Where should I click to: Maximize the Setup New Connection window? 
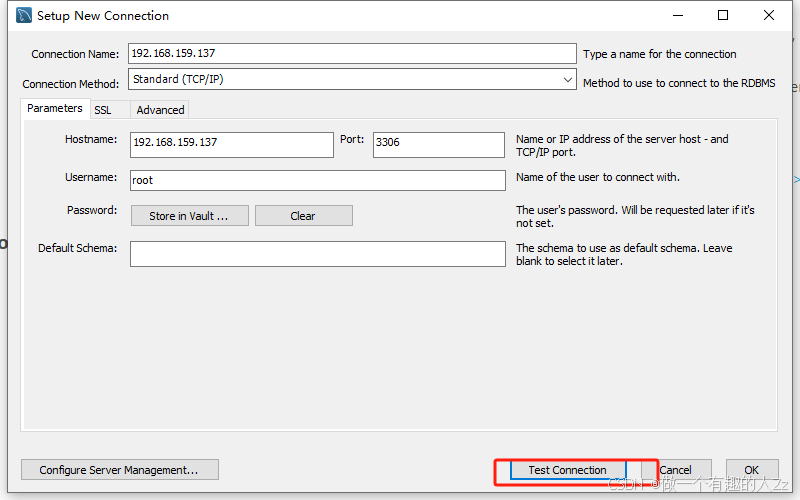723,15
